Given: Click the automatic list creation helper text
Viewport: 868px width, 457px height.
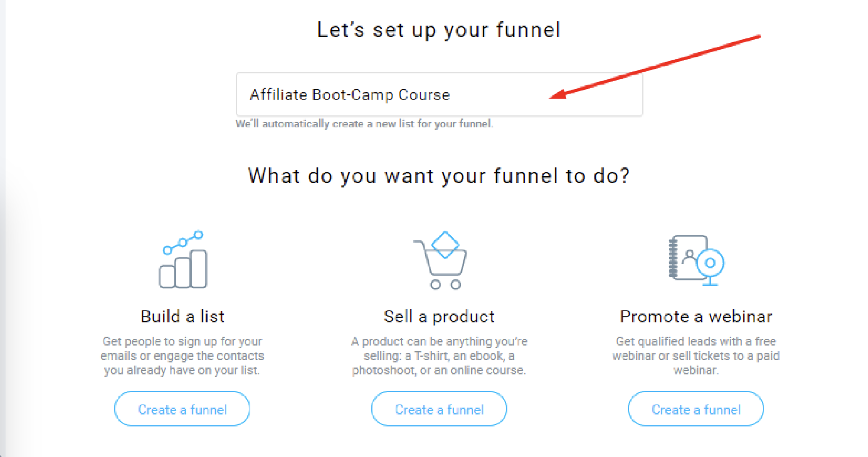Looking at the screenshot, I should coord(364,124).
